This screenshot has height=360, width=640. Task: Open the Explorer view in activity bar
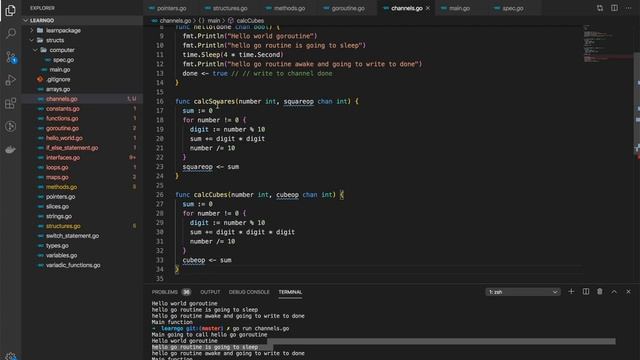pos(11,10)
